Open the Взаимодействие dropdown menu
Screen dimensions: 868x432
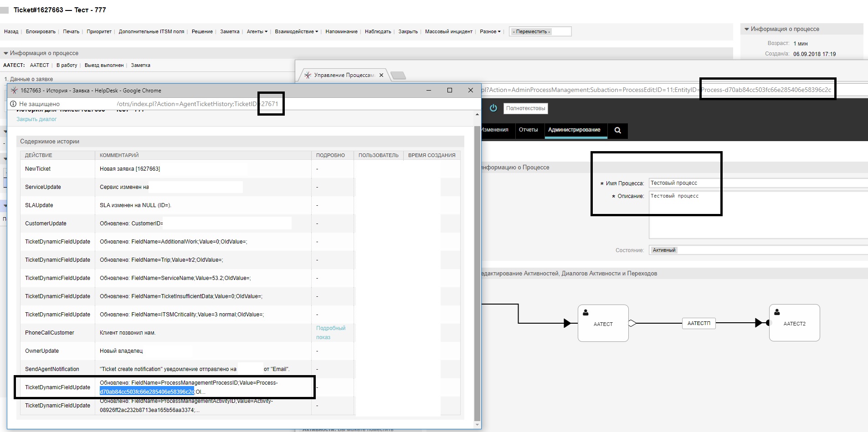point(296,31)
